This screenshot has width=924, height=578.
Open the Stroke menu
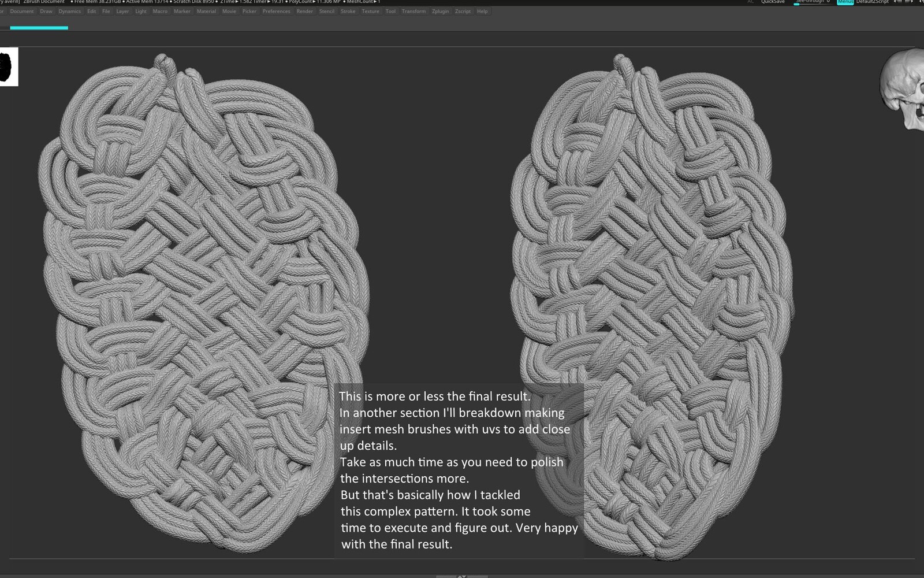click(x=348, y=12)
